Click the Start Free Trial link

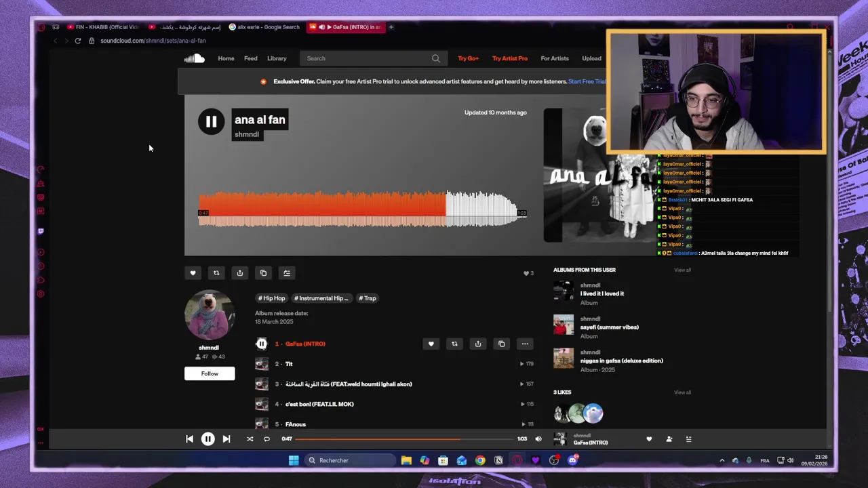click(x=587, y=81)
